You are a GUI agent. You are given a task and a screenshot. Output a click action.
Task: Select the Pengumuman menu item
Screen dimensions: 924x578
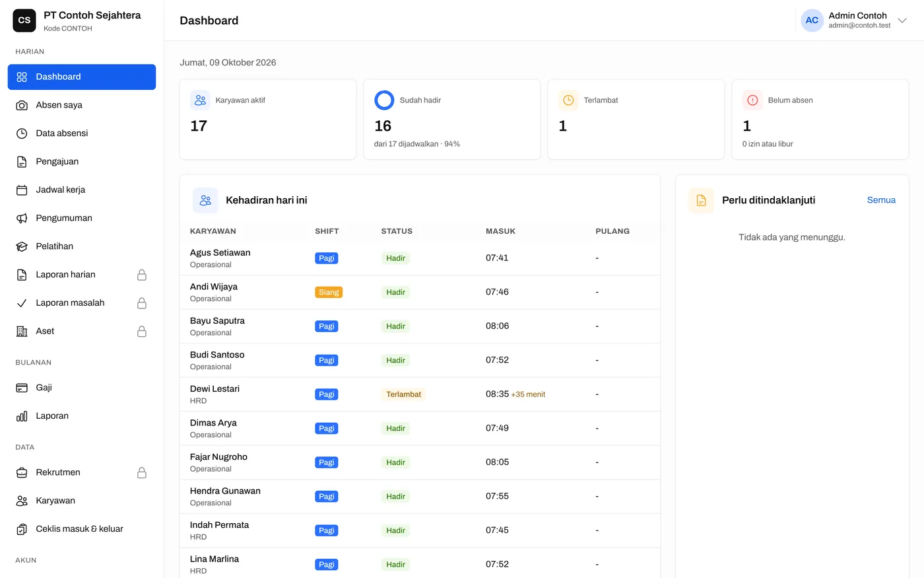pyautogui.click(x=82, y=218)
